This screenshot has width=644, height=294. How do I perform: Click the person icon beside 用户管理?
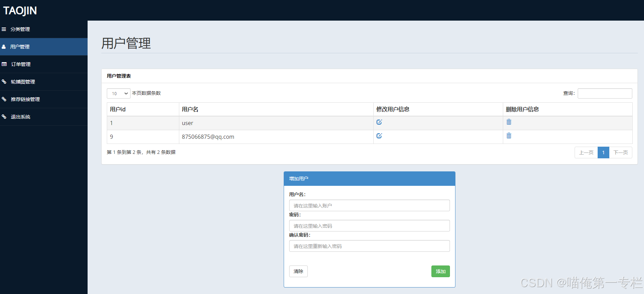pyautogui.click(x=4, y=47)
